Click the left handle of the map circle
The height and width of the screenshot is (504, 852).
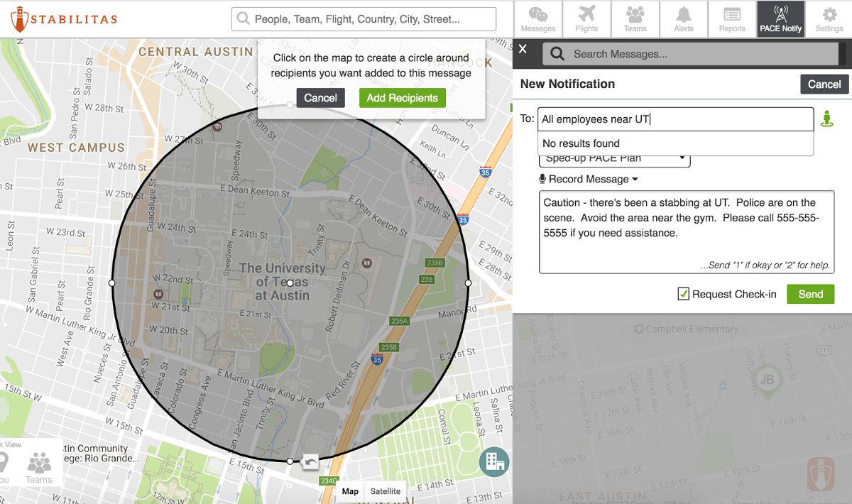click(111, 283)
